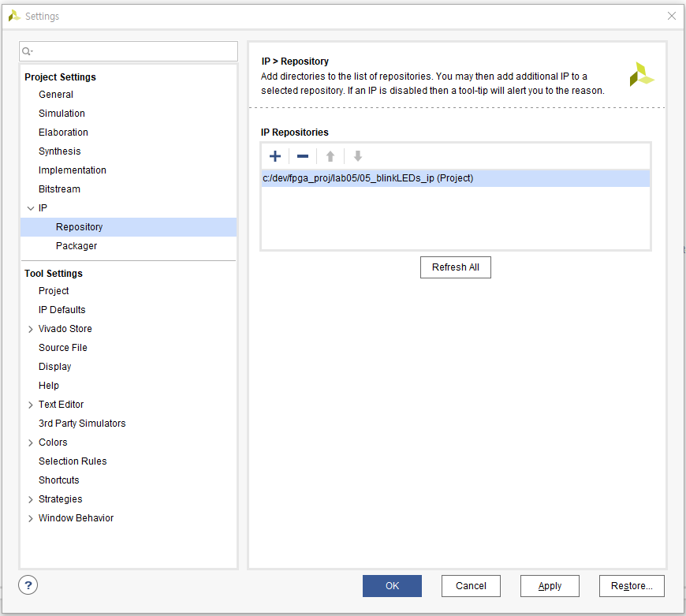This screenshot has width=686, height=616.
Task: Expand the Text Editor node
Action: [31, 405]
